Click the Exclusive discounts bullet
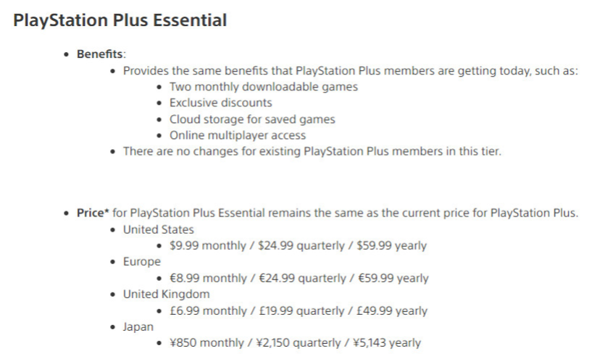The image size is (605, 364). coord(220,103)
